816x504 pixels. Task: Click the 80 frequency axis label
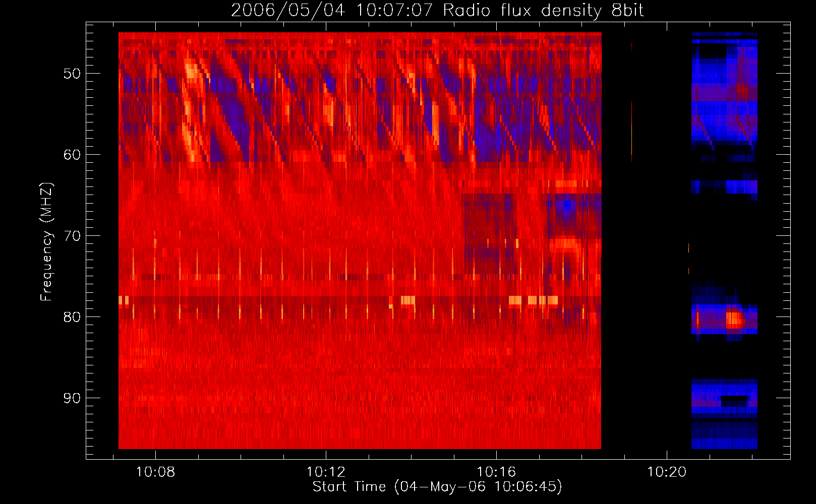point(72,317)
